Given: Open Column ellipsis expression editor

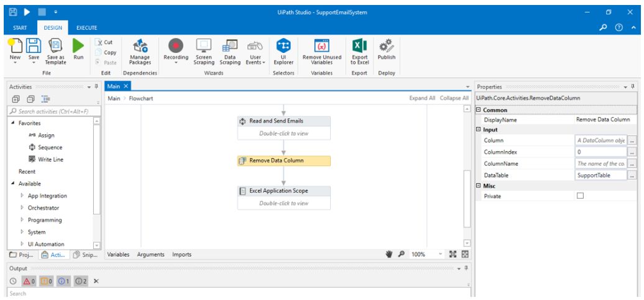Looking at the screenshot, I should (632, 141).
